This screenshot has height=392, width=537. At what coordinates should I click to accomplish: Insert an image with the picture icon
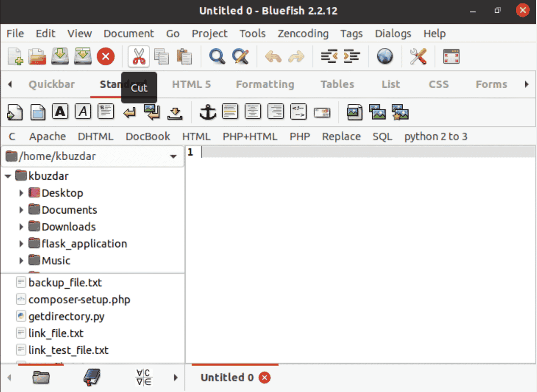355,112
